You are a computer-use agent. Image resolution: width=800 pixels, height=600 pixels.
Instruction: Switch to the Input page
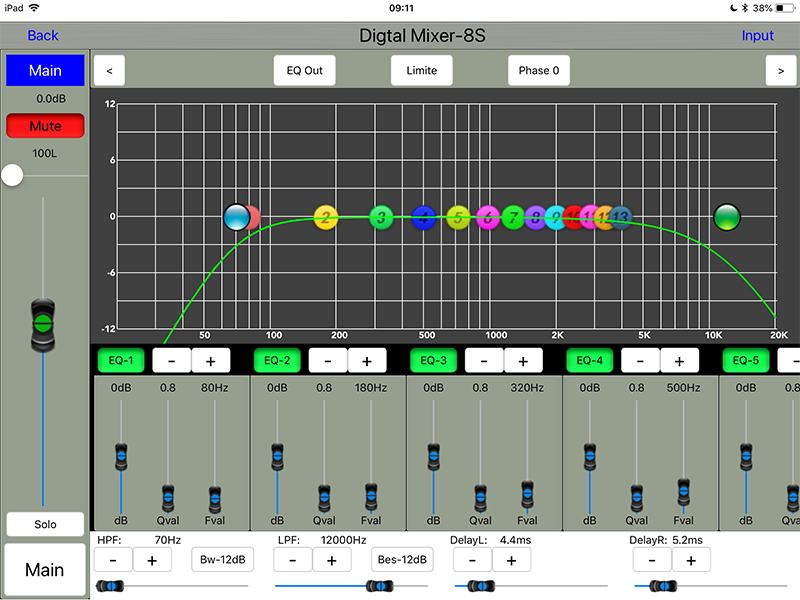coord(758,35)
